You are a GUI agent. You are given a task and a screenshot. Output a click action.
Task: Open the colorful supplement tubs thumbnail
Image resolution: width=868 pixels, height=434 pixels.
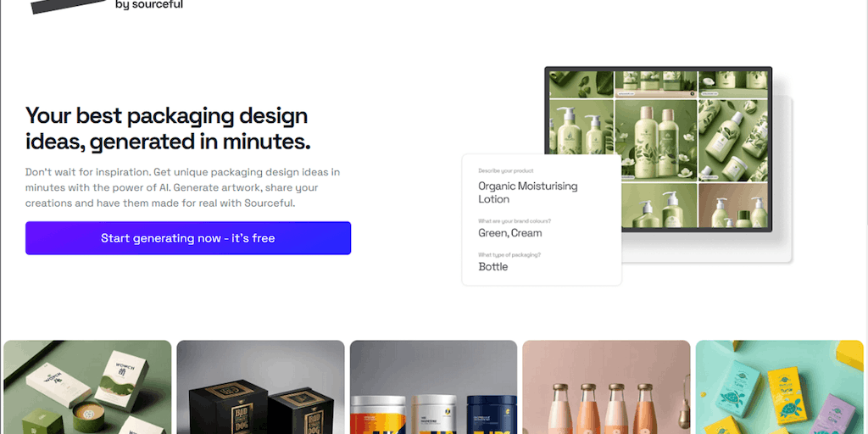click(x=433, y=387)
